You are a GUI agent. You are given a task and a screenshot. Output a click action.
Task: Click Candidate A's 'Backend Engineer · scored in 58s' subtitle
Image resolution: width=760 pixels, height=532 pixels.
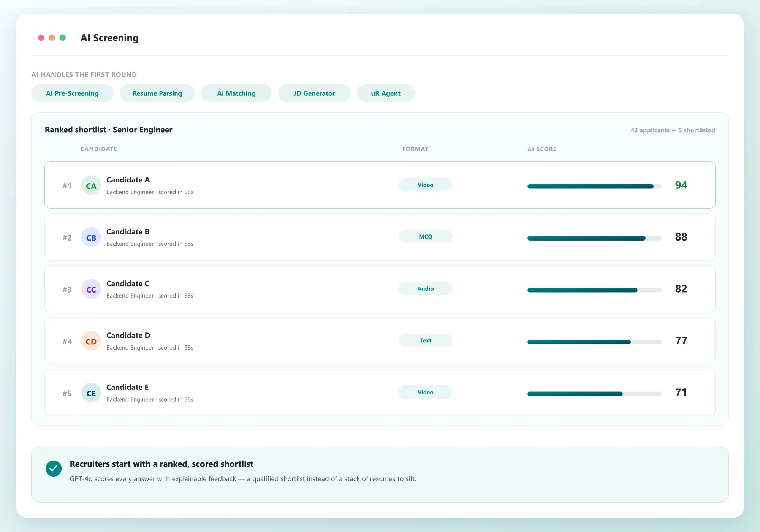click(x=150, y=192)
